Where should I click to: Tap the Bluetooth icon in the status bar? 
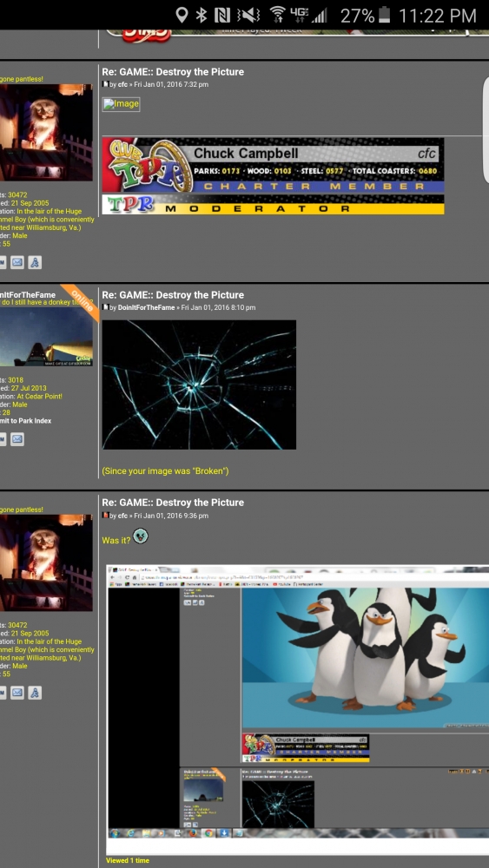tap(201, 15)
